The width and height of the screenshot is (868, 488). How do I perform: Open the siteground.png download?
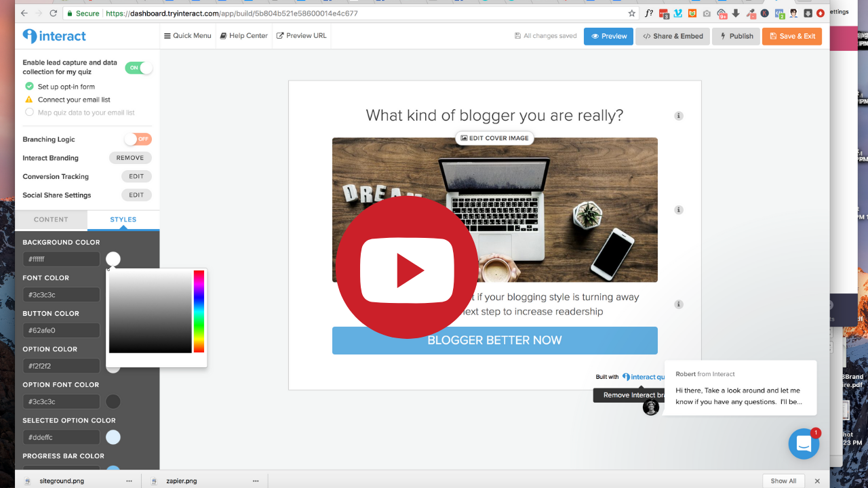(62, 481)
